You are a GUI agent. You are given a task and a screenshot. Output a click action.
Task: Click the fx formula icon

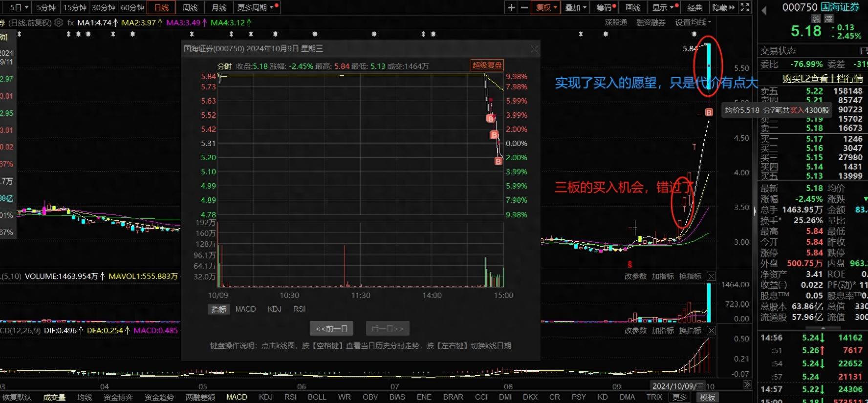pyautogui.click(x=71, y=22)
